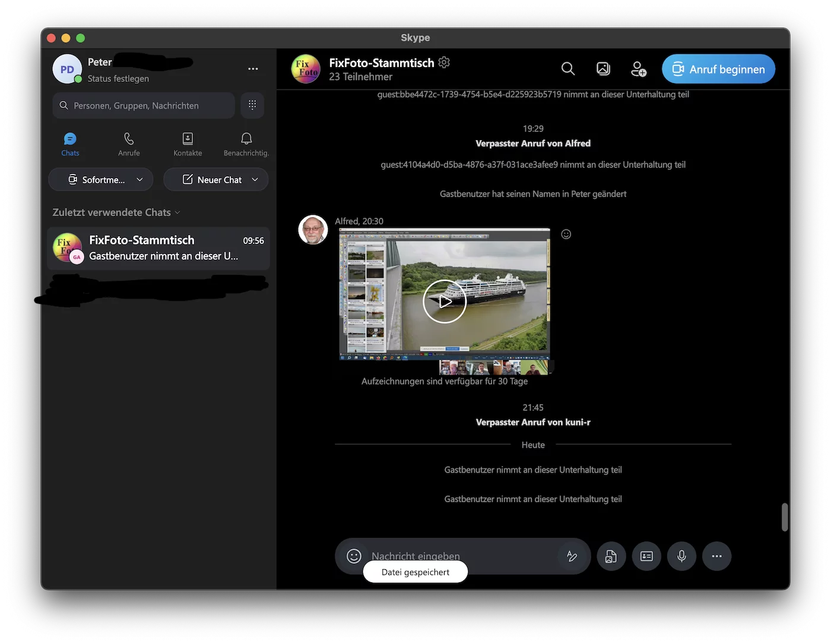The image size is (831, 644).
Task: Open group settings gear next to FixFoto-Stammtisch
Action: click(x=444, y=62)
